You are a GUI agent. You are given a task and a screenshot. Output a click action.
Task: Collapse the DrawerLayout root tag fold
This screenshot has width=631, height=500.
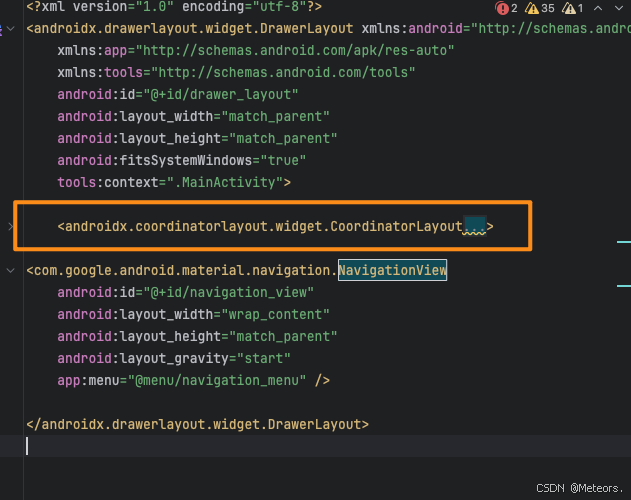tap(11, 29)
